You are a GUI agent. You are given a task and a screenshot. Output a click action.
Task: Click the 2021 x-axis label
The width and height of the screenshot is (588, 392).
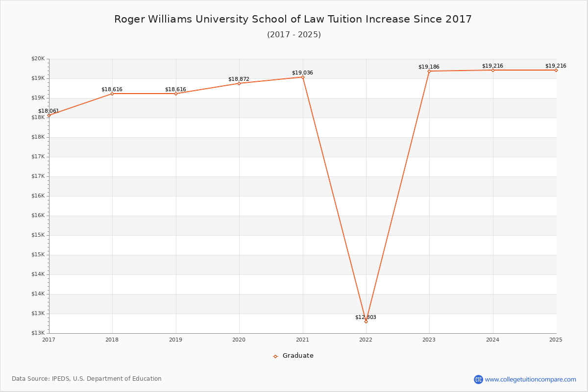tap(303, 340)
